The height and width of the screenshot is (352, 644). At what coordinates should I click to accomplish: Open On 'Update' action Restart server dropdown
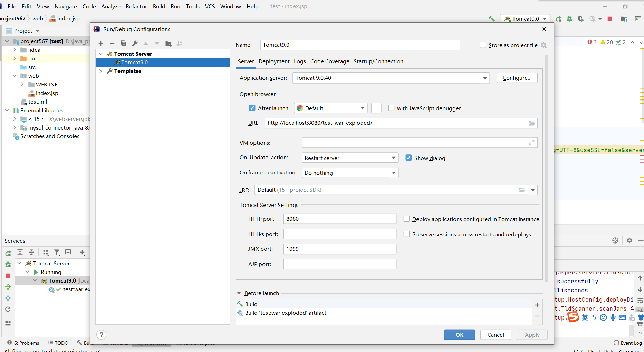pyautogui.click(x=350, y=158)
